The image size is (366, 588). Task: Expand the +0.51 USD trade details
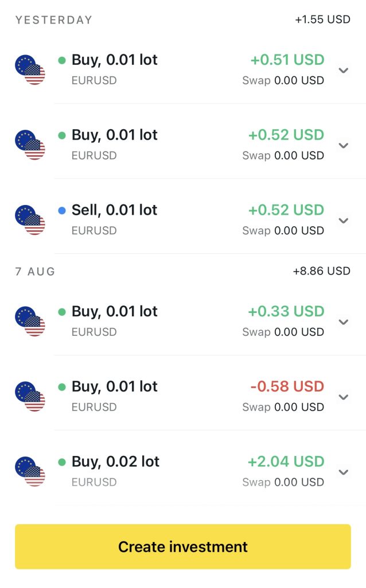pyautogui.click(x=344, y=71)
